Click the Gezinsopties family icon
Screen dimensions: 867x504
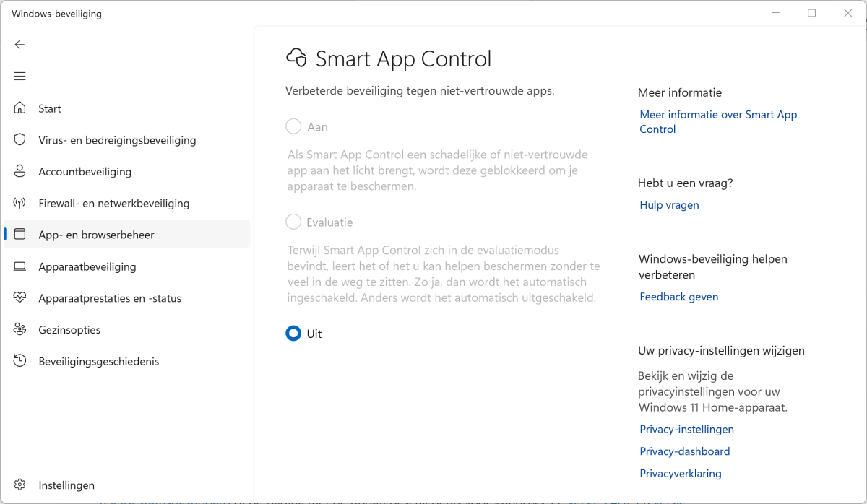[20, 330]
